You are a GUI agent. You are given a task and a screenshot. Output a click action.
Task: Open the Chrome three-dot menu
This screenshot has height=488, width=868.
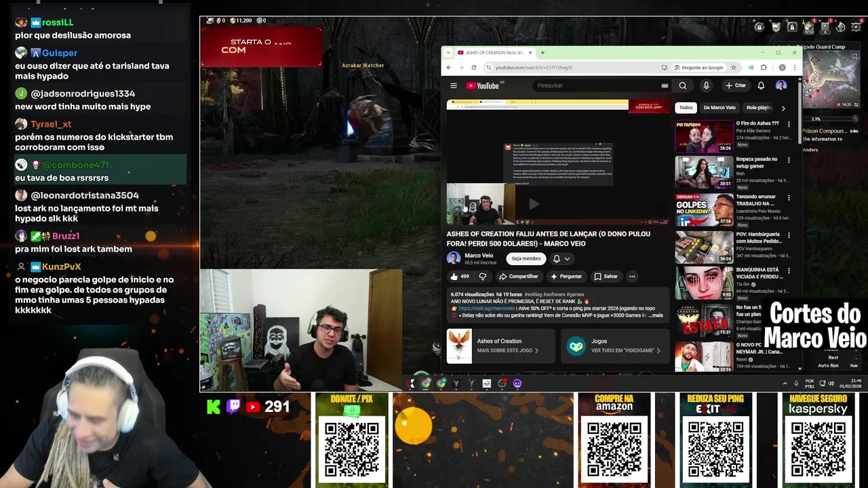point(794,68)
